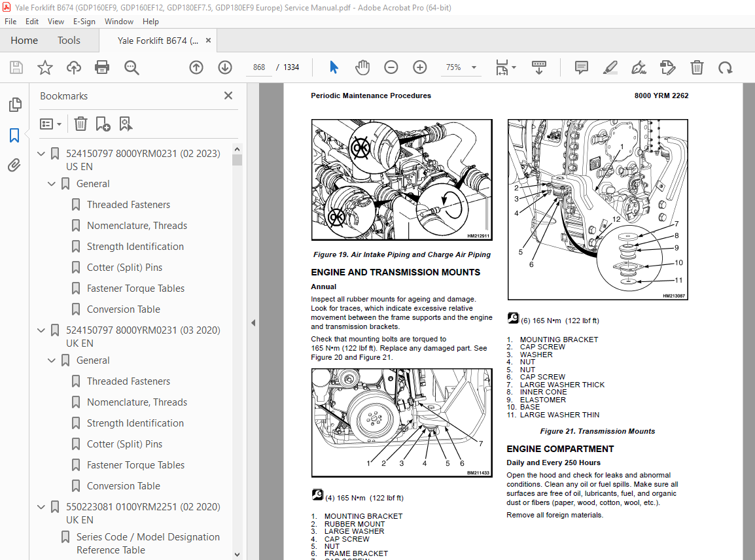This screenshot has width=755, height=560.
Task: Delete the selected bookmark
Action: pyautogui.click(x=80, y=124)
